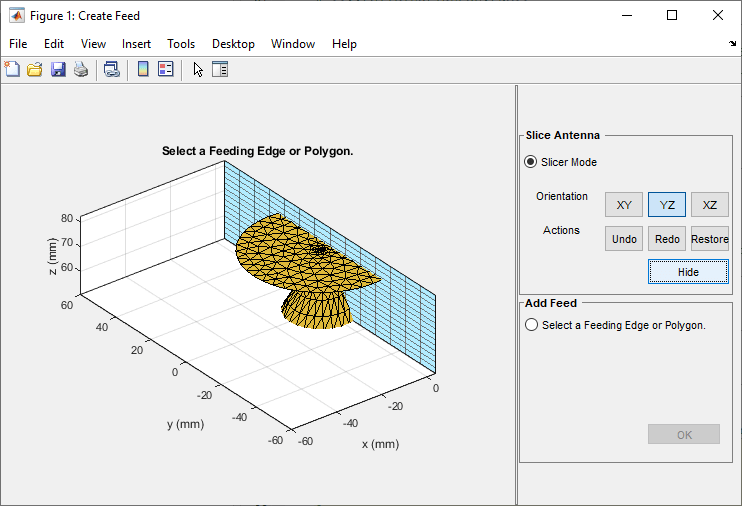Set slice orientation to YZ
The width and height of the screenshot is (742, 506).
667,204
